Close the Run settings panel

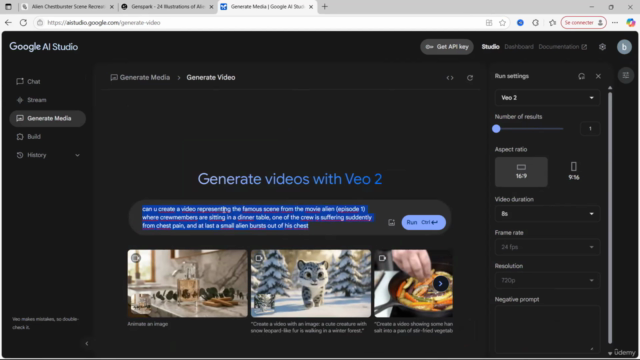point(598,76)
